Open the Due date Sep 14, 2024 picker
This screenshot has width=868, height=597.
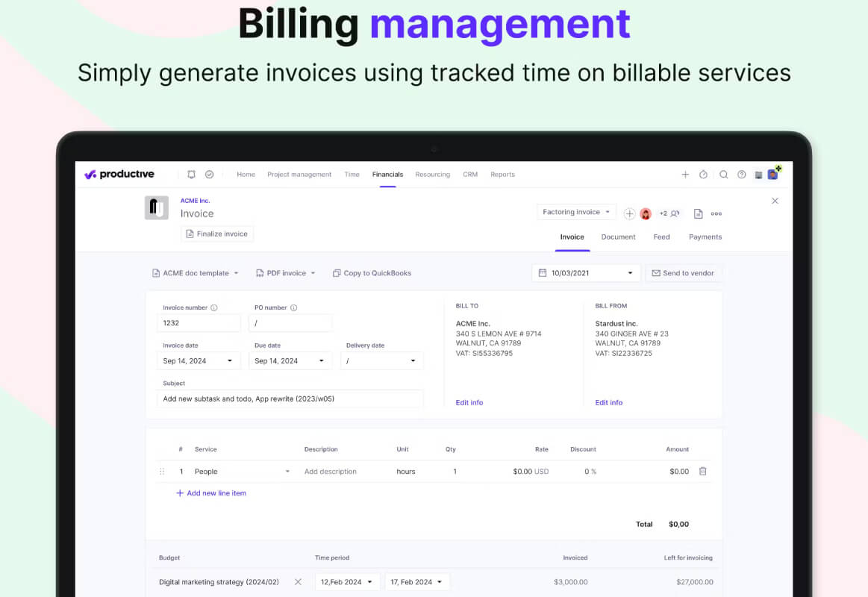[290, 360]
